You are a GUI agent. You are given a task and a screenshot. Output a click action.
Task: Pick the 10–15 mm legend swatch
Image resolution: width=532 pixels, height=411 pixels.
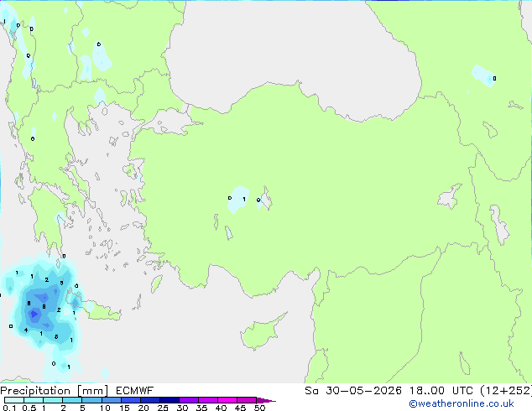pos(111,400)
